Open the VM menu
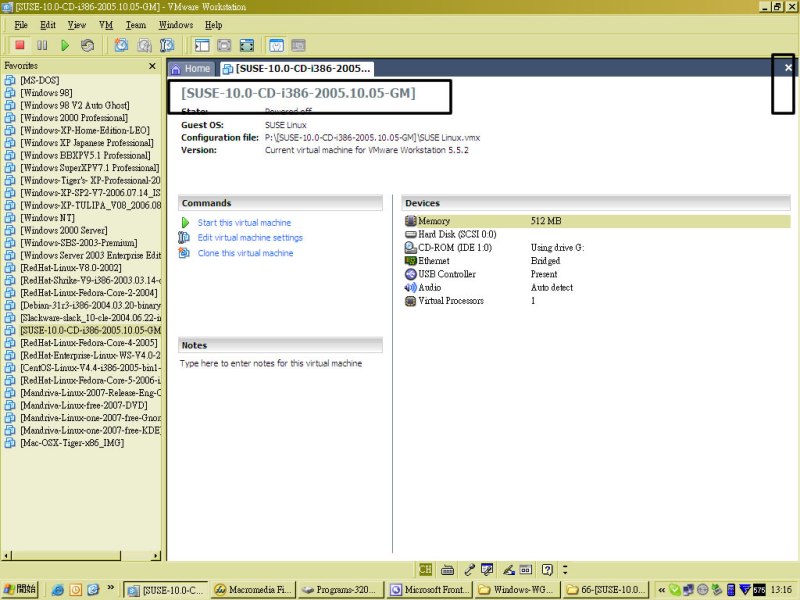 106,25
